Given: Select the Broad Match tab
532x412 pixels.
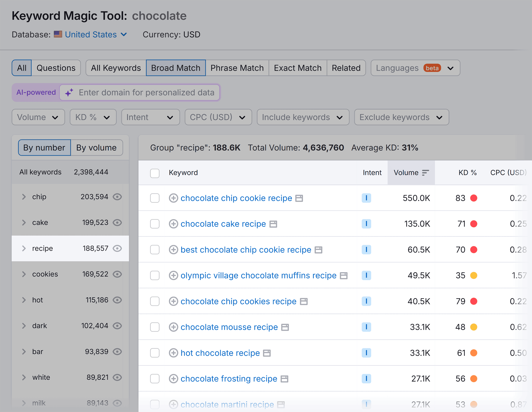Looking at the screenshot, I should tap(176, 68).
